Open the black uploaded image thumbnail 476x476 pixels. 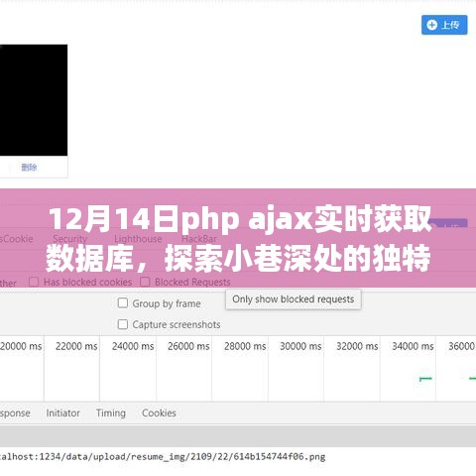point(34,100)
